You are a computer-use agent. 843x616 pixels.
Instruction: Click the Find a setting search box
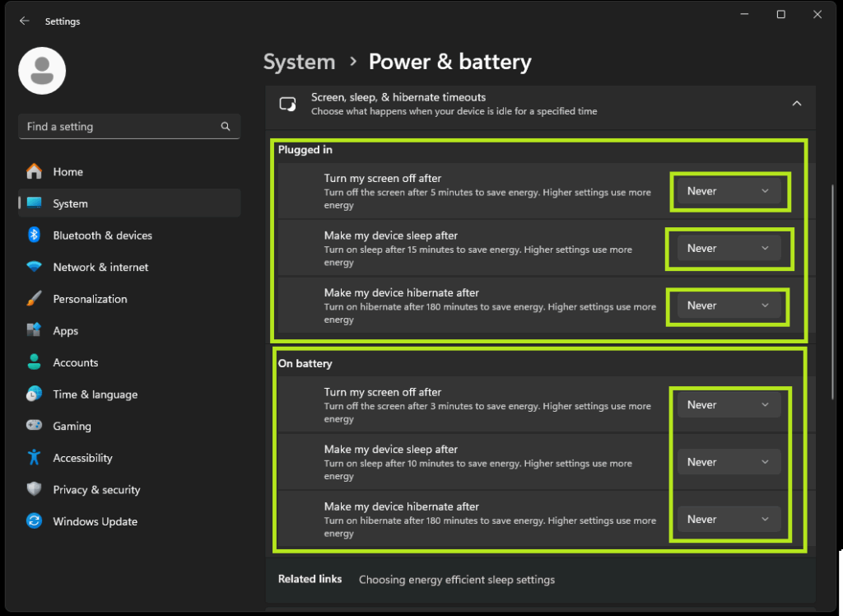click(129, 127)
